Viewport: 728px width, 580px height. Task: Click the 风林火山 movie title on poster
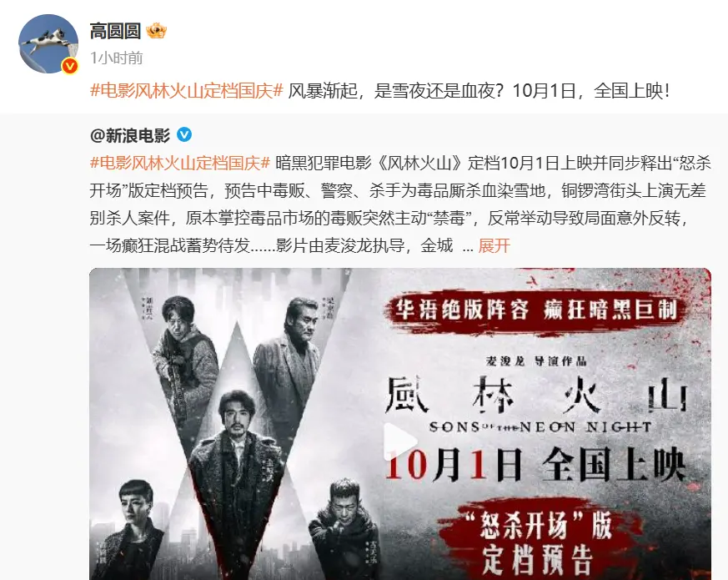(537, 394)
